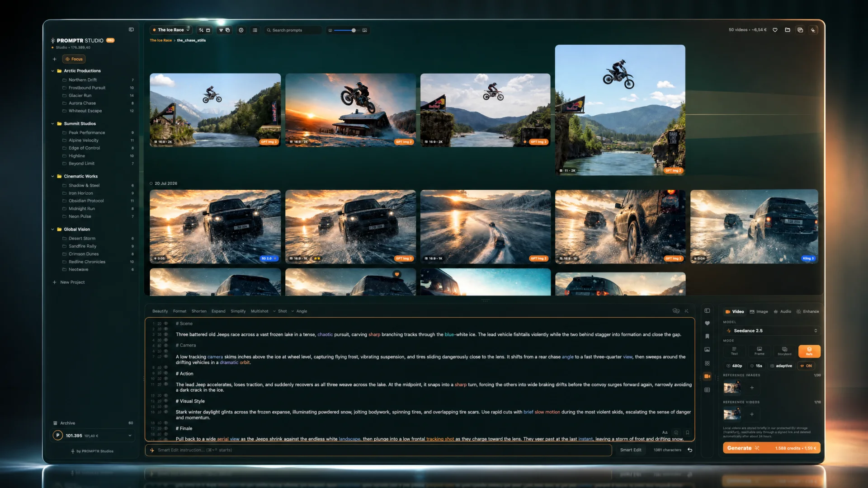
Task: Switch to the Audio tab
Action: tap(783, 312)
